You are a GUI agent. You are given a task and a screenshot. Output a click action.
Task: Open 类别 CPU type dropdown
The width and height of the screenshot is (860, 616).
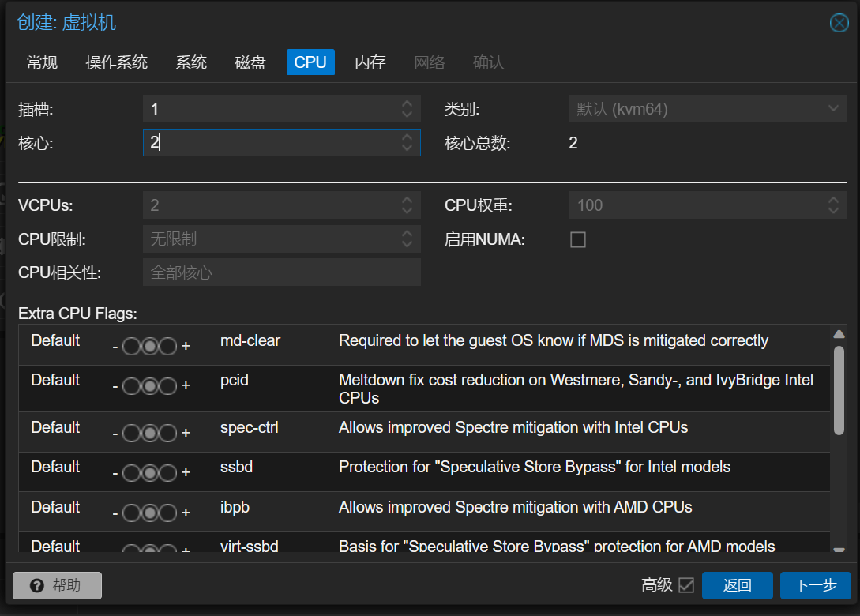(x=832, y=109)
